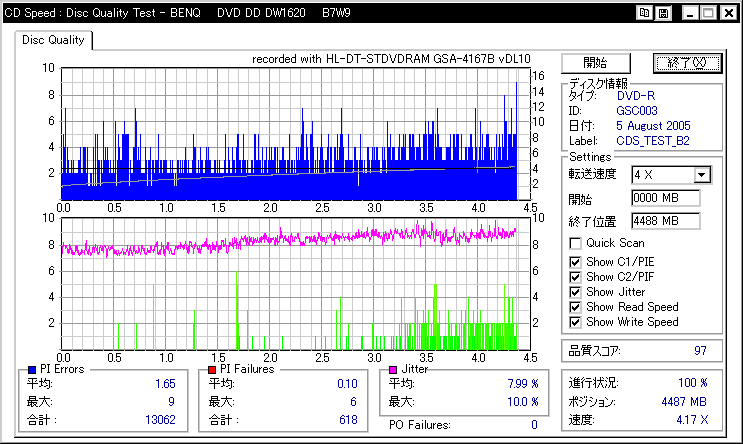Click the save (floppy disk) icon in title bar

[x=663, y=13]
